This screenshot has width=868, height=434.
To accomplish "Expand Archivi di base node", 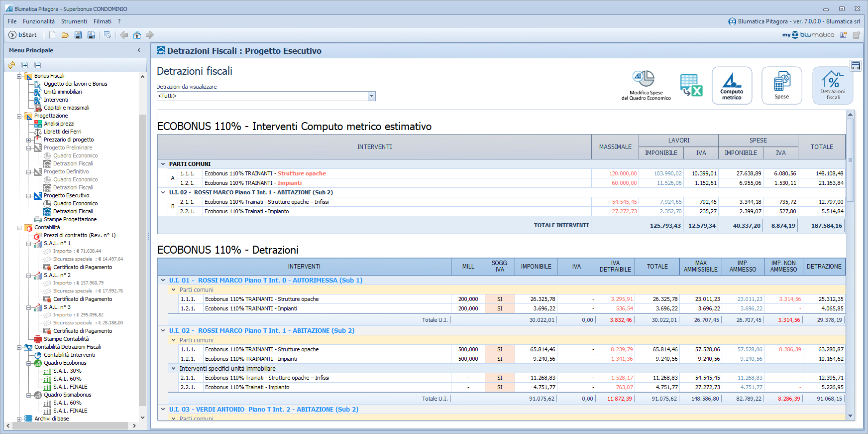I will pyautogui.click(x=19, y=419).
